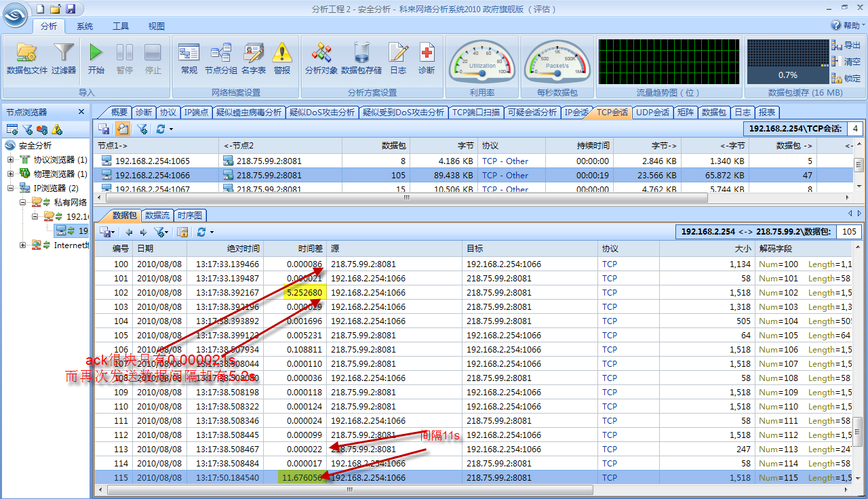Collapse the IP浏览器 tree node
The image size is (868, 499).
[9, 188]
